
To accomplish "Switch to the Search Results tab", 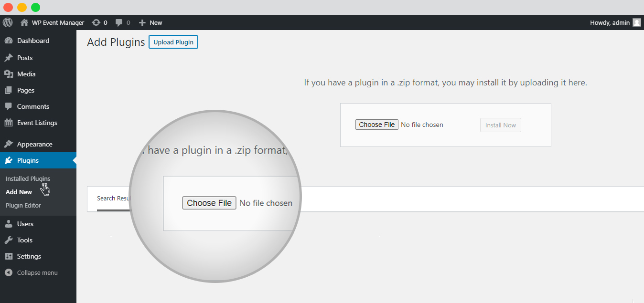I will pyautogui.click(x=113, y=199).
